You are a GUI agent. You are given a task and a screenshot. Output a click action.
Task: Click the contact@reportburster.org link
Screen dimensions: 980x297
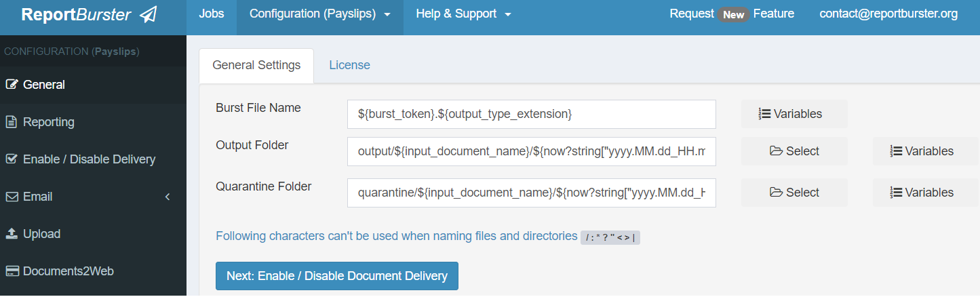pos(888,14)
